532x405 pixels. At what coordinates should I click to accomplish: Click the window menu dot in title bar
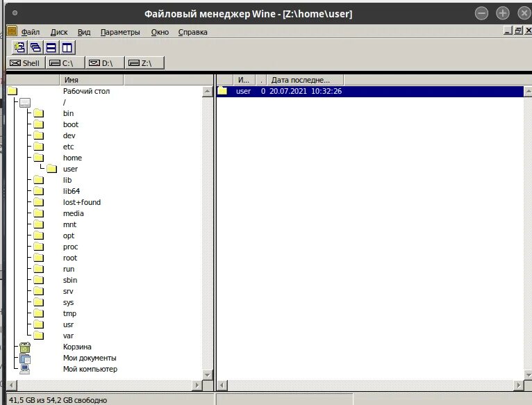[x=15, y=13]
